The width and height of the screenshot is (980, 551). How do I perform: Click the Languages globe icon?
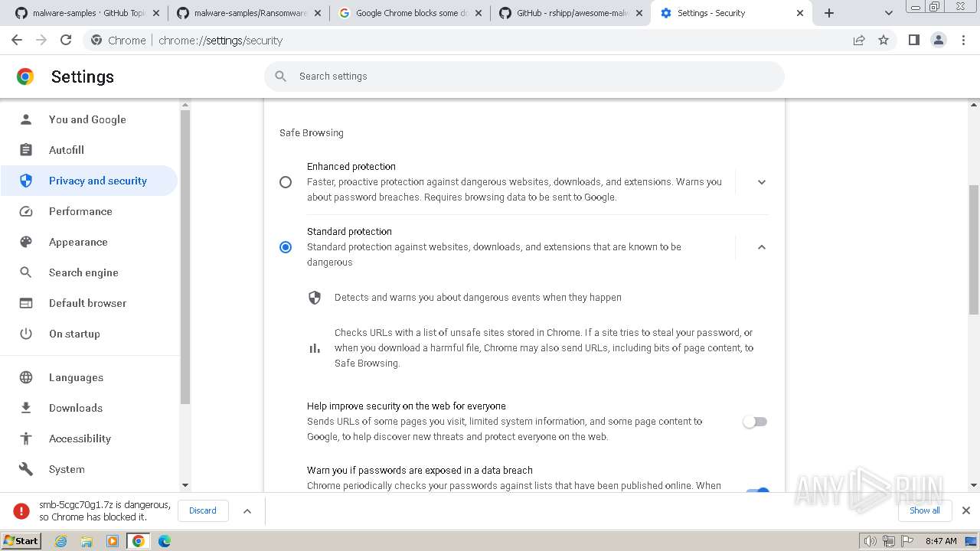click(x=26, y=377)
